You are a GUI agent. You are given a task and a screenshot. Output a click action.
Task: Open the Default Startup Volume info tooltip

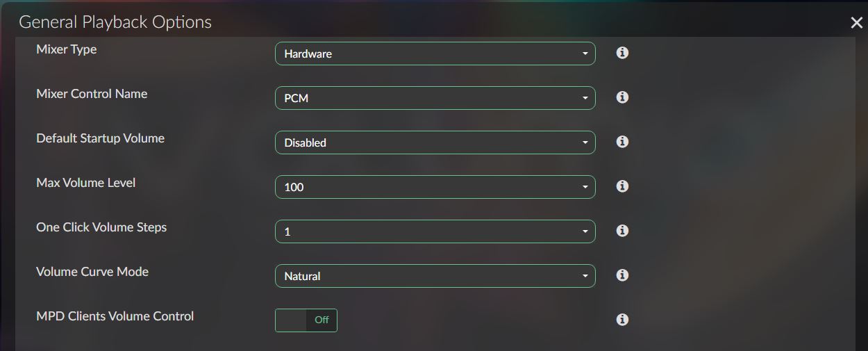[622, 142]
